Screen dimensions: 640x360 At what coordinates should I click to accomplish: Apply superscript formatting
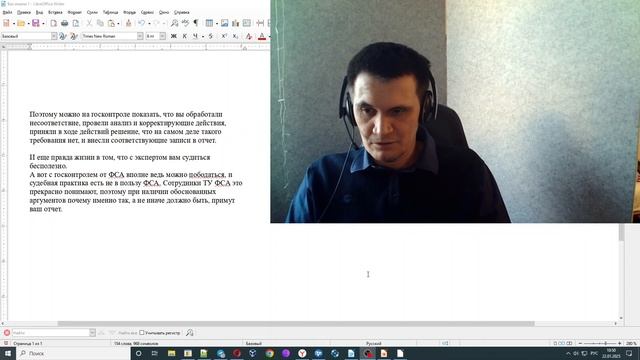tap(224, 36)
